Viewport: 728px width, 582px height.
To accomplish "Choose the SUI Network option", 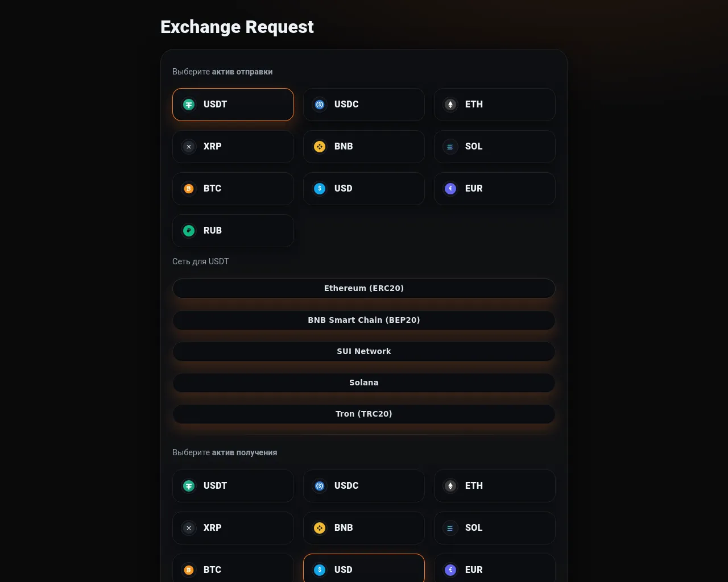I will click(364, 351).
